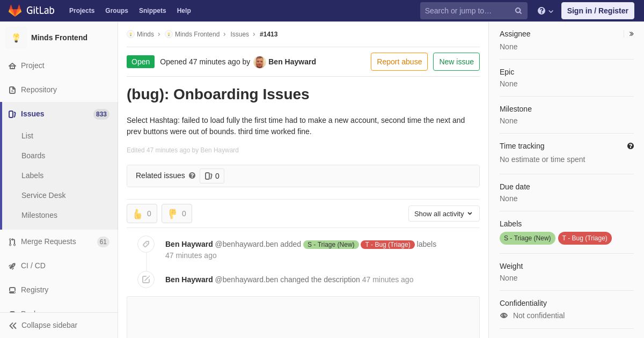Click the search magnifier icon
Image resolution: width=644 pixels, height=338 pixels.
coord(518,11)
